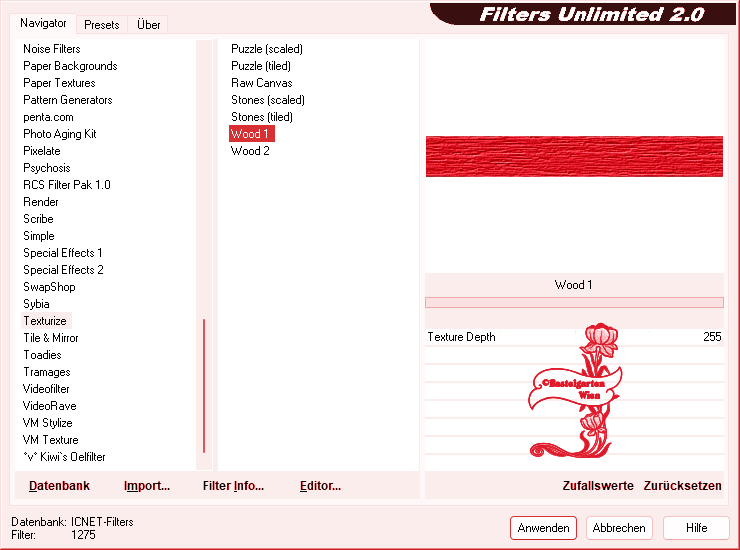Select Special Effects 2 category
The height and width of the screenshot is (550, 740).
coord(63,270)
